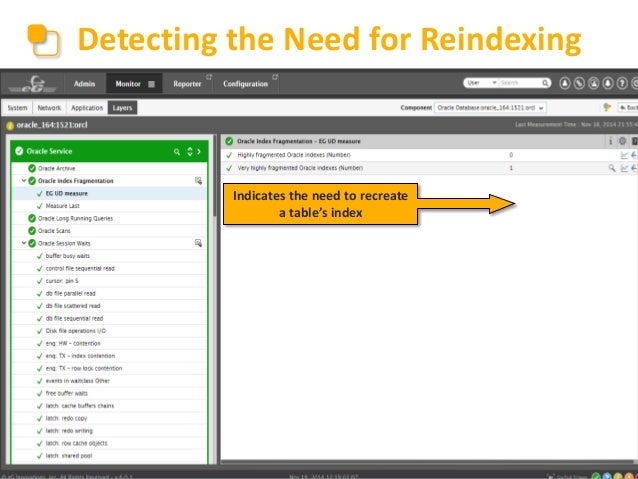Collapse the Oracle Index Fragmentation node

point(24,180)
